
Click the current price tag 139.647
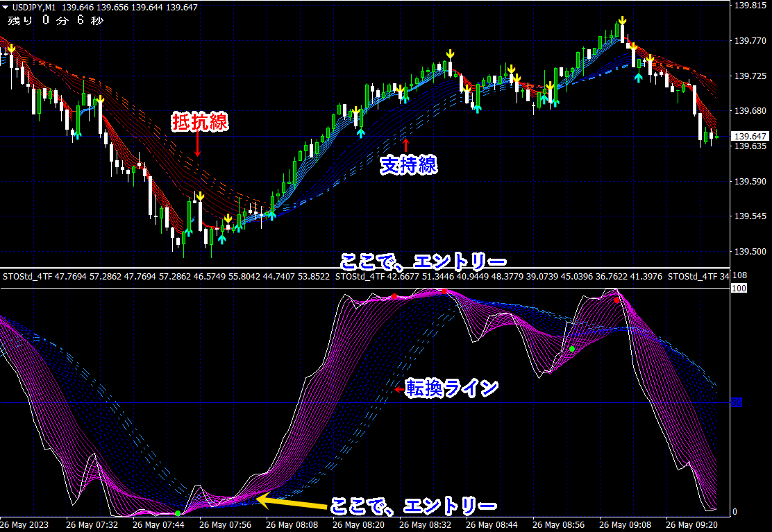750,136
